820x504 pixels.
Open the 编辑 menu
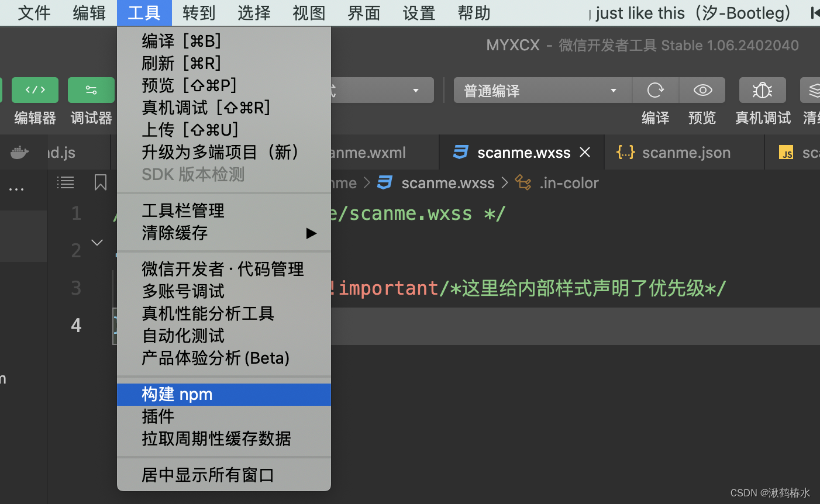tap(89, 13)
